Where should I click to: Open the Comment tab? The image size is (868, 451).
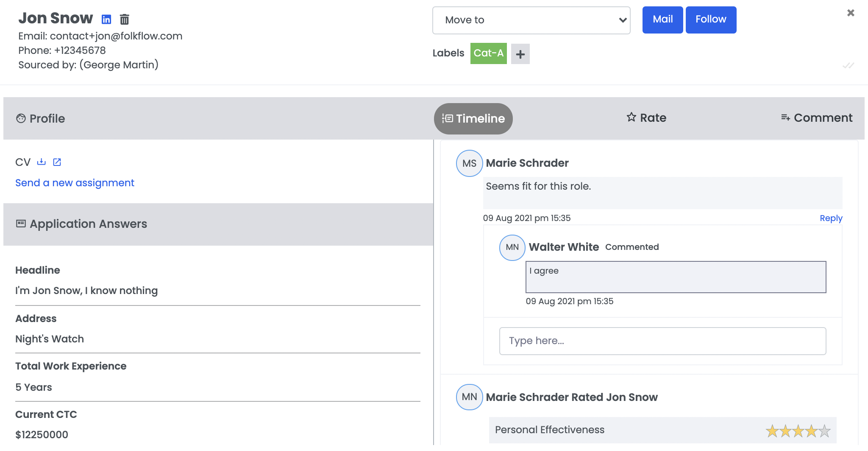817,118
